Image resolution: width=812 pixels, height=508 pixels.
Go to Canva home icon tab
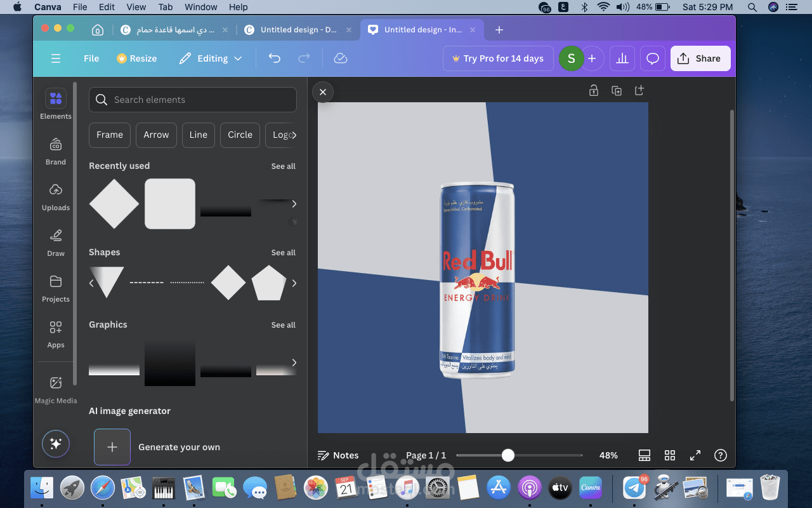97,30
